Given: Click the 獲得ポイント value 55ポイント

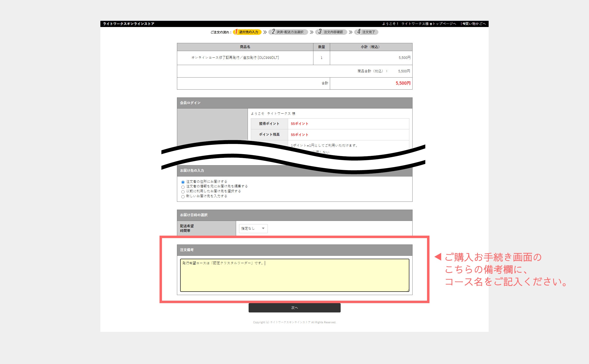Looking at the screenshot, I should pyautogui.click(x=299, y=124).
